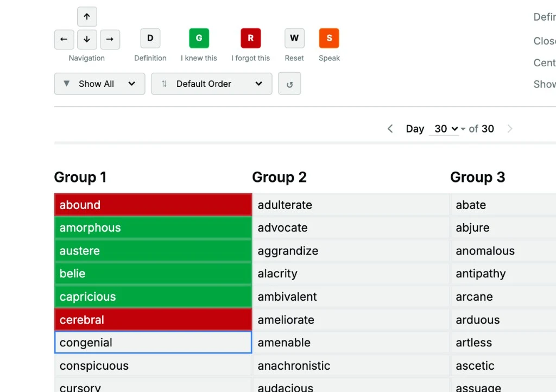The height and width of the screenshot is (392, 556).
Task: Select the highlighted word 'congenial'
Action: [x=153, y=343]
